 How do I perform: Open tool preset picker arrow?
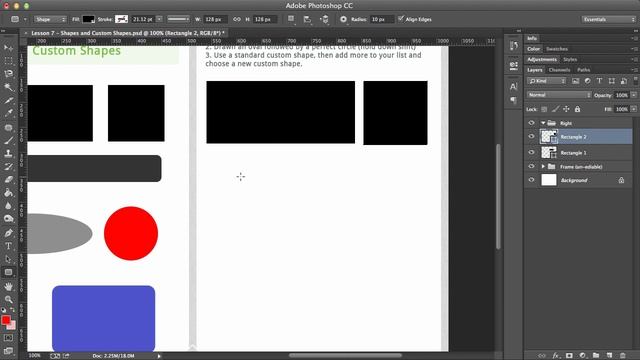[x=25, y=19]
